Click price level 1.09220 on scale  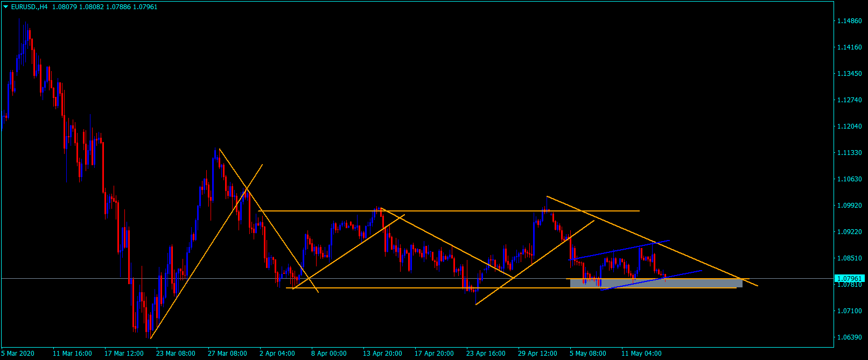tap(849, 232)
